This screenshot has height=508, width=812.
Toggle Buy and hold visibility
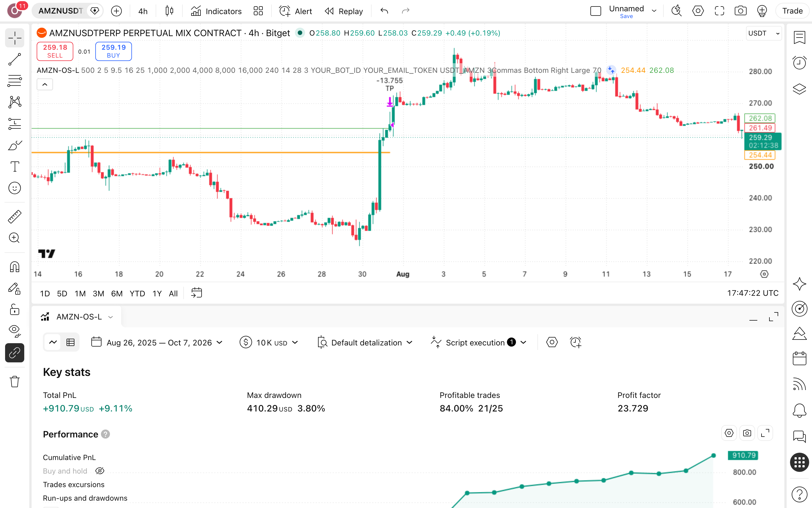click(x=100, y=471)
